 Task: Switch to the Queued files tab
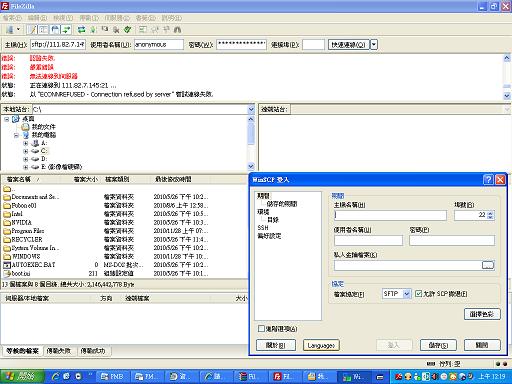tap(22, 351)
